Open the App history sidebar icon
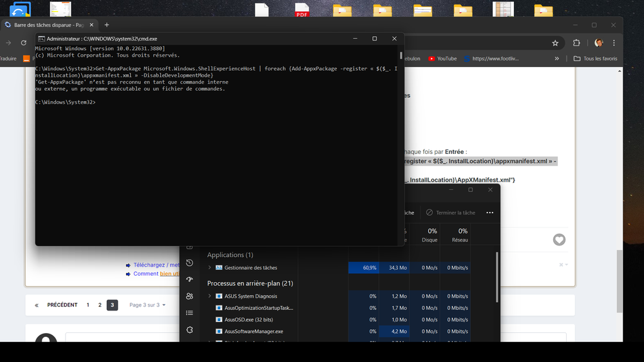644x362 pixels. pyautogui.click(x=189, y=263)
